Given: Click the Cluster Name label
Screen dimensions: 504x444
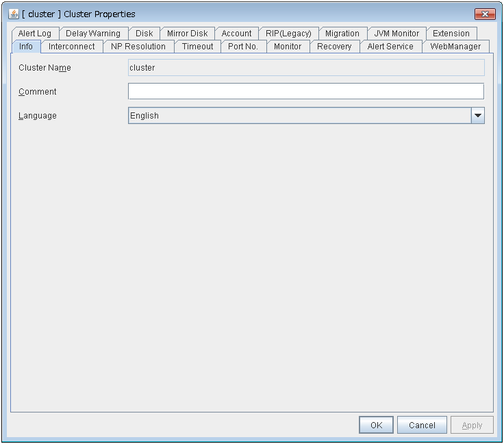Looking at the screenshot, I should 45,68.
